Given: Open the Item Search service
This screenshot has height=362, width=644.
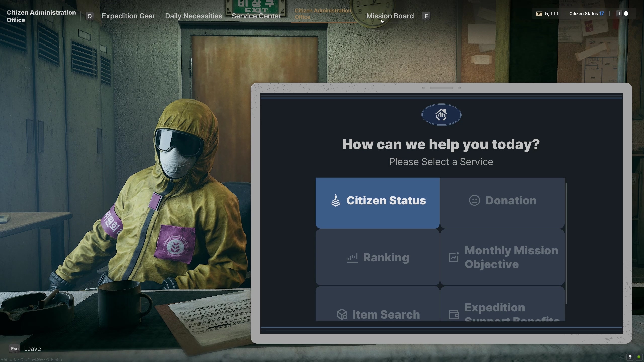Looking at the screenshot, I should [x=378, y=304].
